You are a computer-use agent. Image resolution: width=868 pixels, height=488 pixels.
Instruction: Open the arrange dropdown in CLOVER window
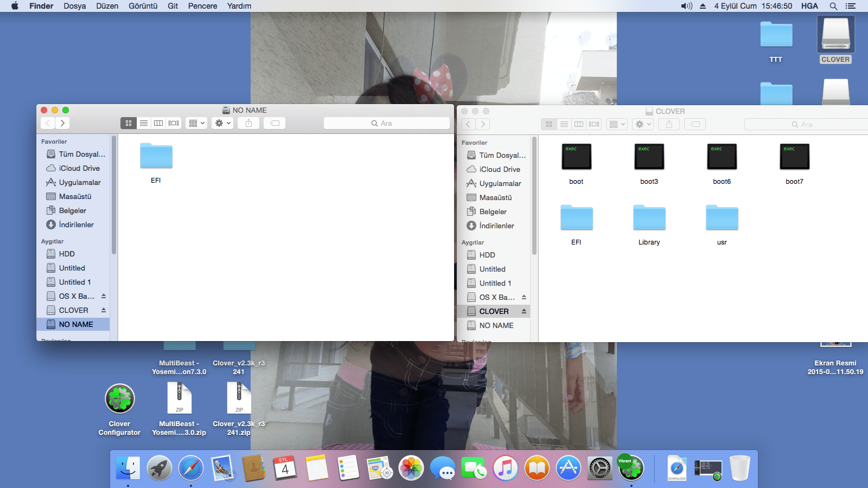(x=617, y=124)
